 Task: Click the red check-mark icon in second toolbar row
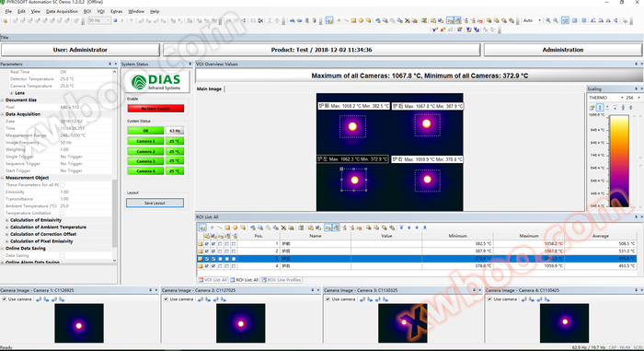(443, 29)
